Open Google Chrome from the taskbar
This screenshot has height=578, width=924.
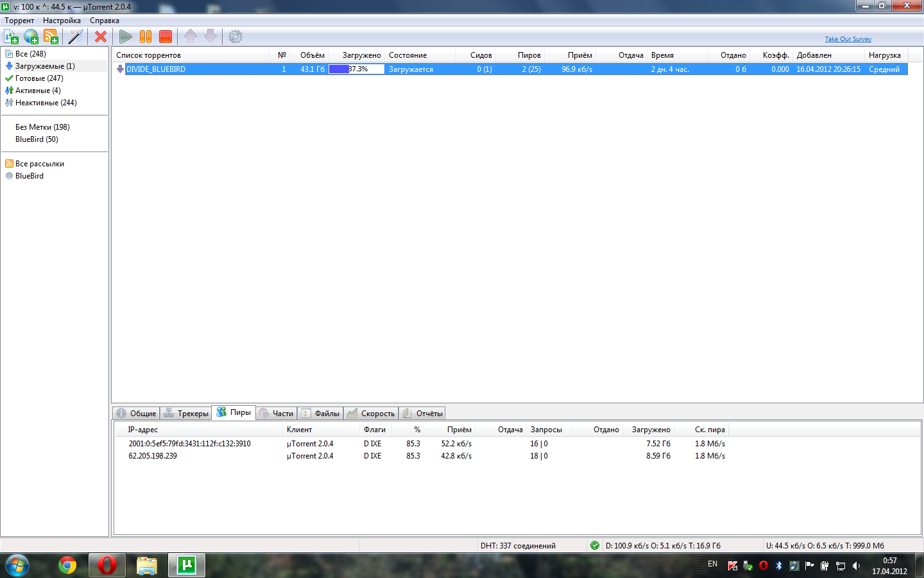pos(67,565)
